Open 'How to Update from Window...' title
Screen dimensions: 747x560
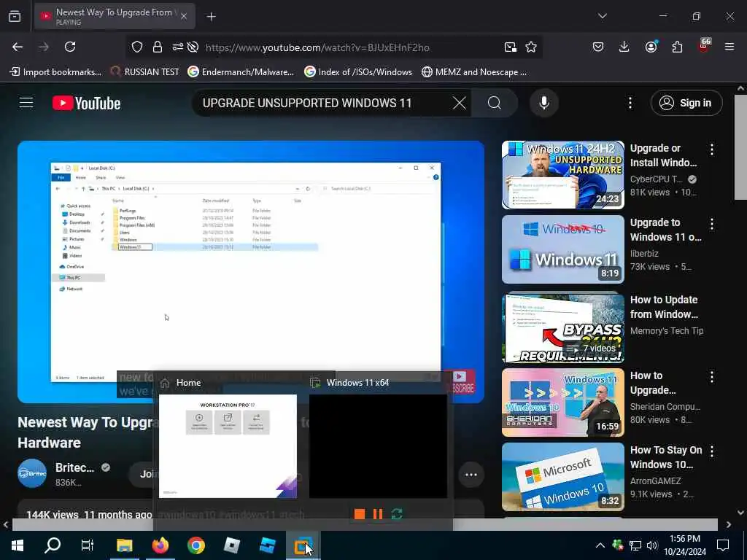pos(664,307)
